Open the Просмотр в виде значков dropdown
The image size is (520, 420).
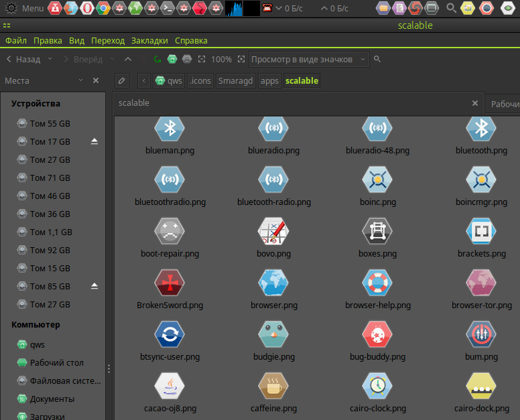(x=309, y=60)
